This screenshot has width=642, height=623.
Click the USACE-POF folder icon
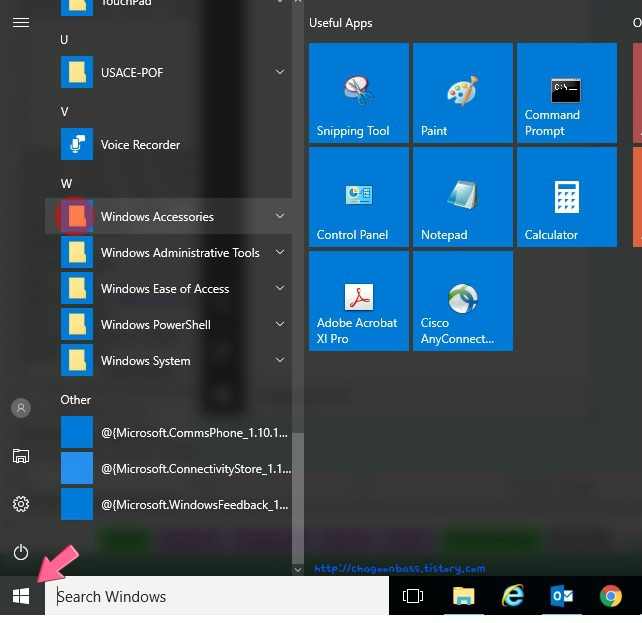coord(77,72)
